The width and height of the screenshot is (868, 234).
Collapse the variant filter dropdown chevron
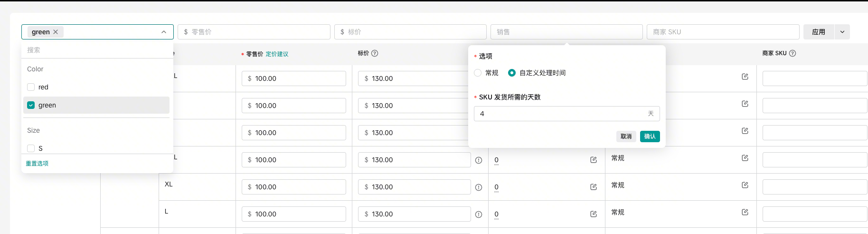pos(164,32)
